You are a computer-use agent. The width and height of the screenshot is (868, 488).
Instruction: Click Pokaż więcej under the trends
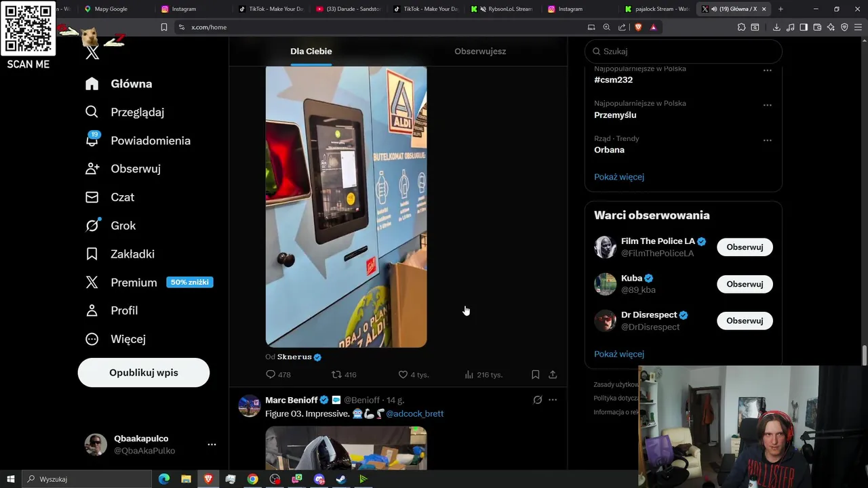point(619,177)
